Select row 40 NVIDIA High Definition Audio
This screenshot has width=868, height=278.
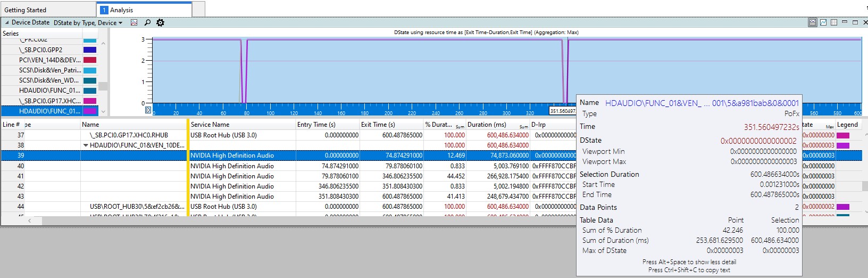(x=431, y=166)
